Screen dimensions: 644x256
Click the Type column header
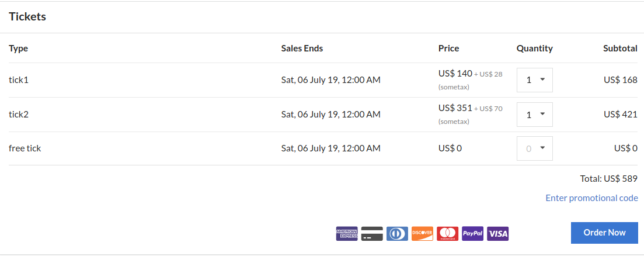19,49
